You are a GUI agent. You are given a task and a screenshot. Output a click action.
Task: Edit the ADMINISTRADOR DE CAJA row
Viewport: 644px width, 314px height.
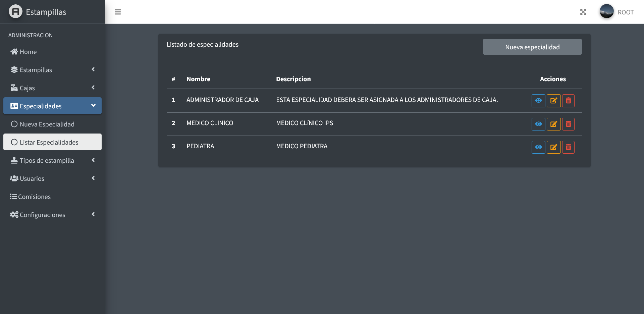point(553,101)
